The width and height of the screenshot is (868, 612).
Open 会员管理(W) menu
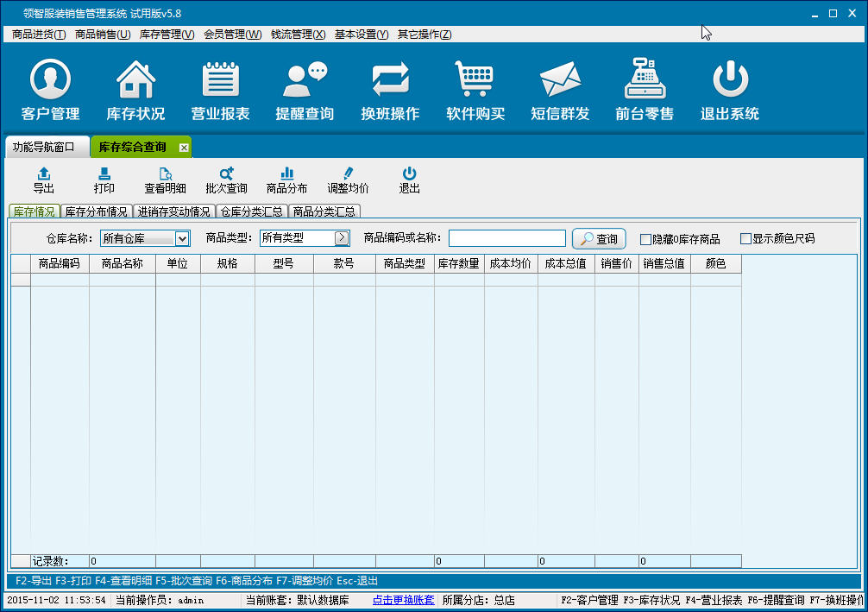(232, 35)
